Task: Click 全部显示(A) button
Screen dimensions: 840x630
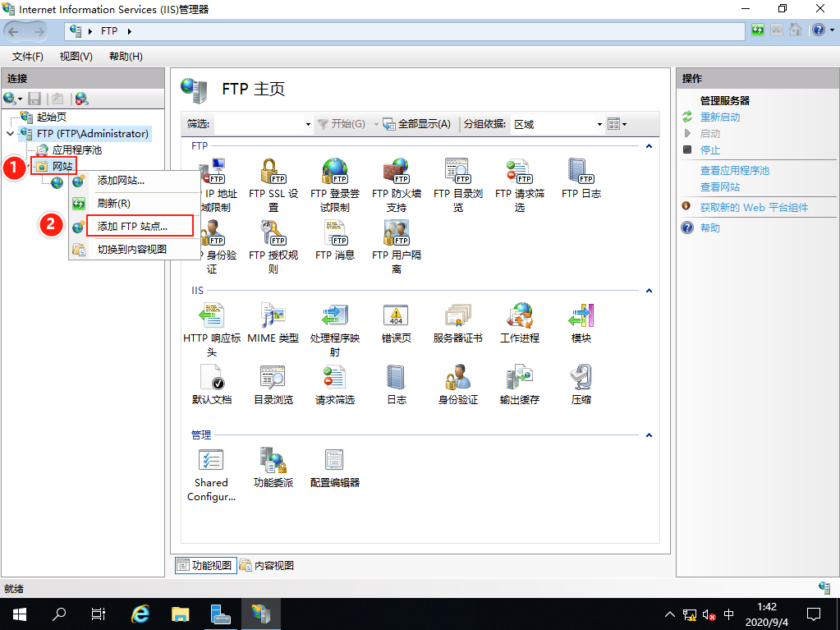Action: click(x=417, y=124)
